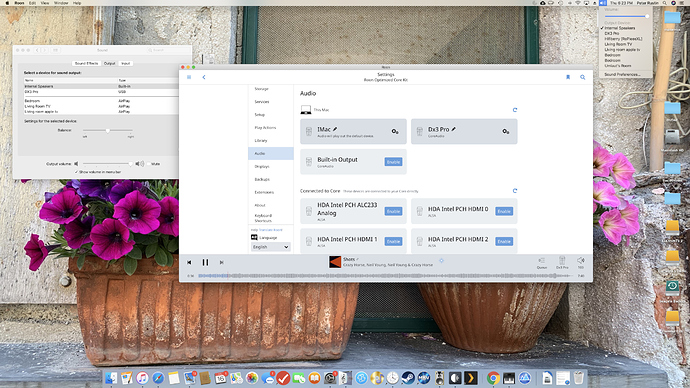Launch Safari from the Dock
The height and width of the screenshot is (388, 690).
coord(158,378)
